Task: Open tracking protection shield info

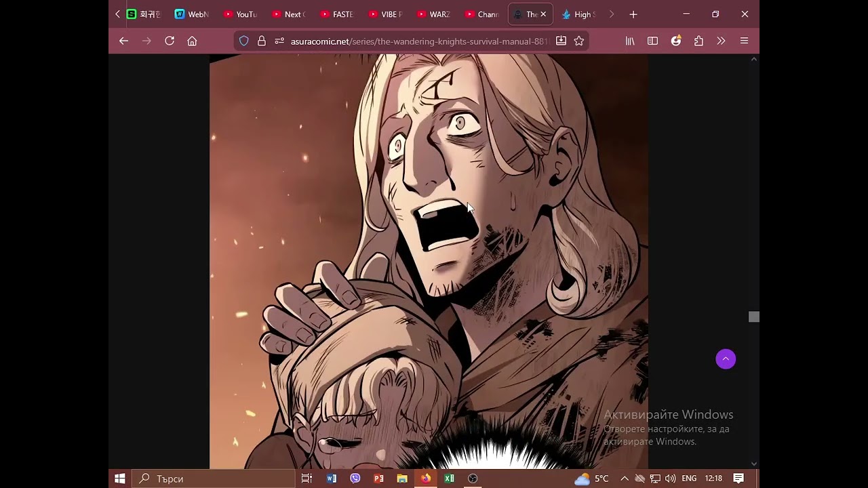Action: [x=244, y=41]
